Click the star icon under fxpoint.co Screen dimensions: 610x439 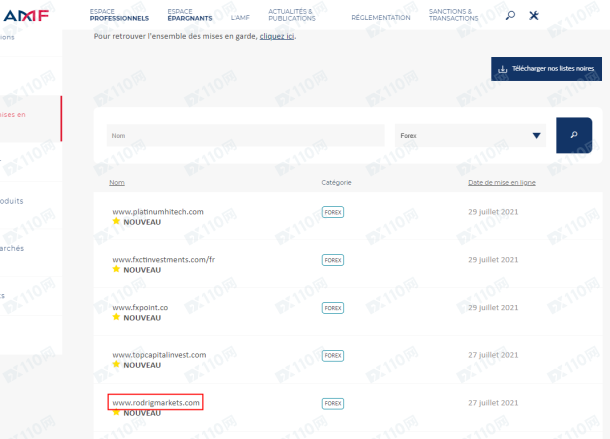pyautogui.click(x=116, y=317)
